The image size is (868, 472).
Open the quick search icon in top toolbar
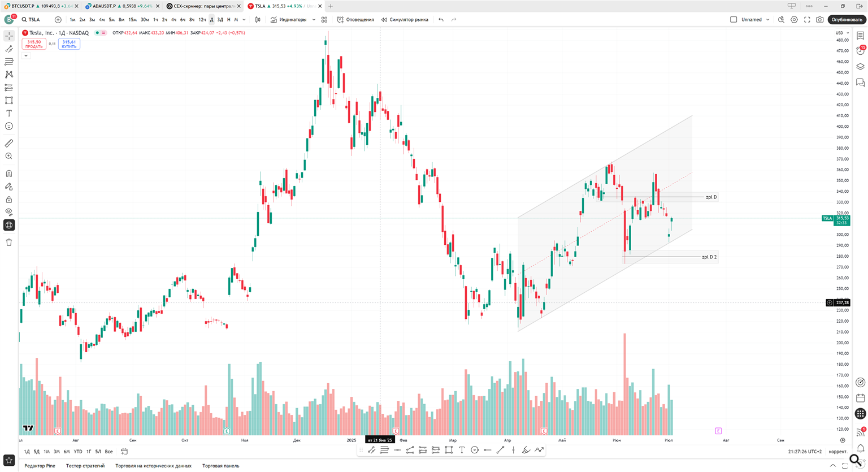click(x=781, y=20)
